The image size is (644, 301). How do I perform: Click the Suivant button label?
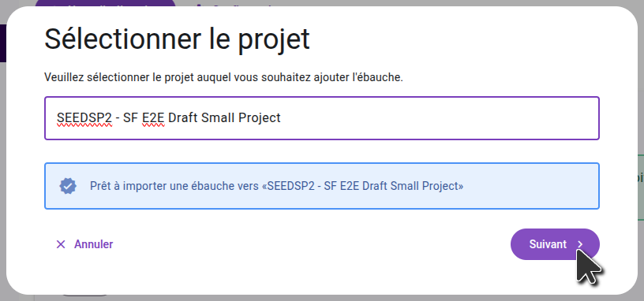tap(548, 244)
